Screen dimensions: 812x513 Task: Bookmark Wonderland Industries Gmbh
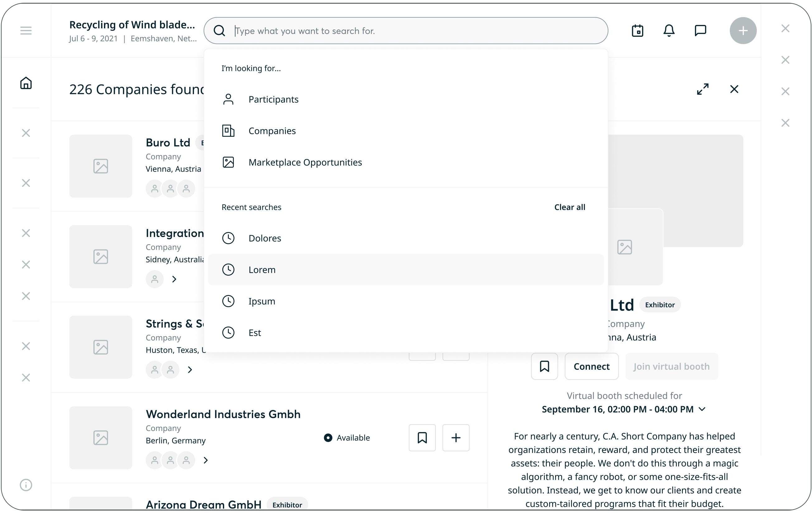(422, 437)
